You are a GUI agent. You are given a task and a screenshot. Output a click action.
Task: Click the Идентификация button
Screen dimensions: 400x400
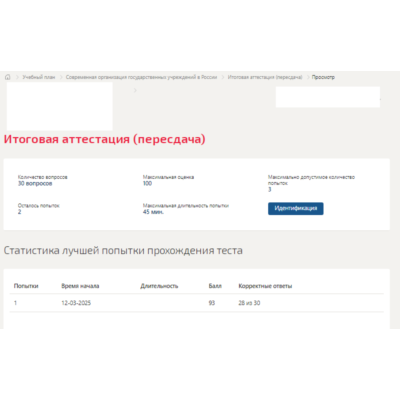[296, 208]
